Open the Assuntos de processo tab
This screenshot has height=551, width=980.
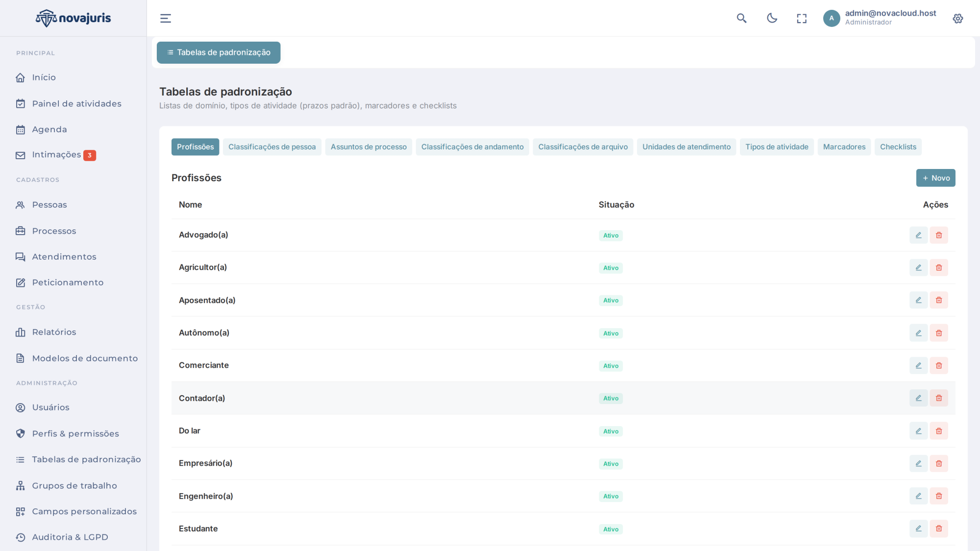click(368, 147)
